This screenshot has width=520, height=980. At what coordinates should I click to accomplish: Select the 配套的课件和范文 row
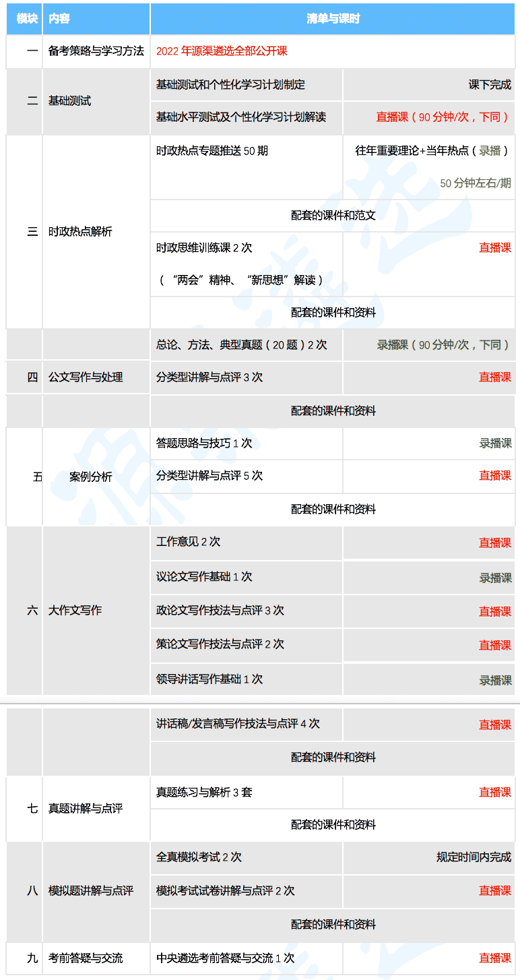coord(333,216)
